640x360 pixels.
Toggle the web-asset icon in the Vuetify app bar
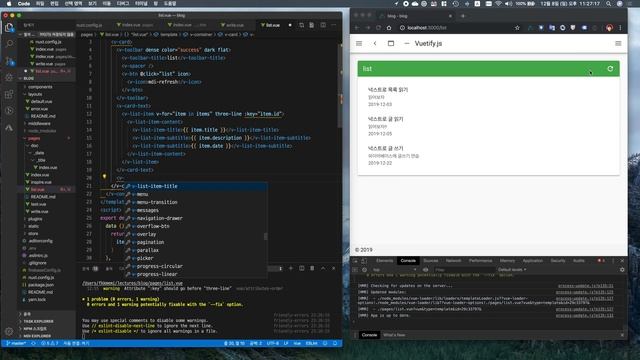pos(391,43)
